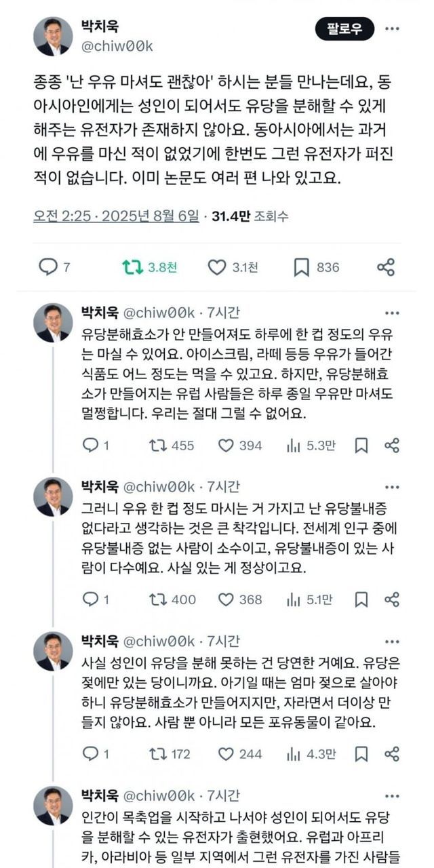This screenshot has width=434, height=868.
Task: View the 4.3만 views analytics of third reply
Action: 294,753
